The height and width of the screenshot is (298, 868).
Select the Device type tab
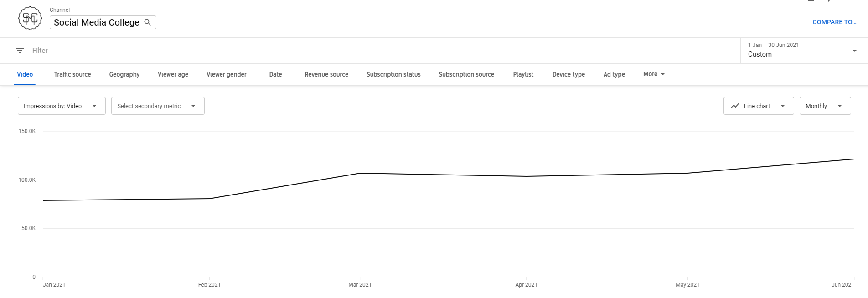[568, 74]
